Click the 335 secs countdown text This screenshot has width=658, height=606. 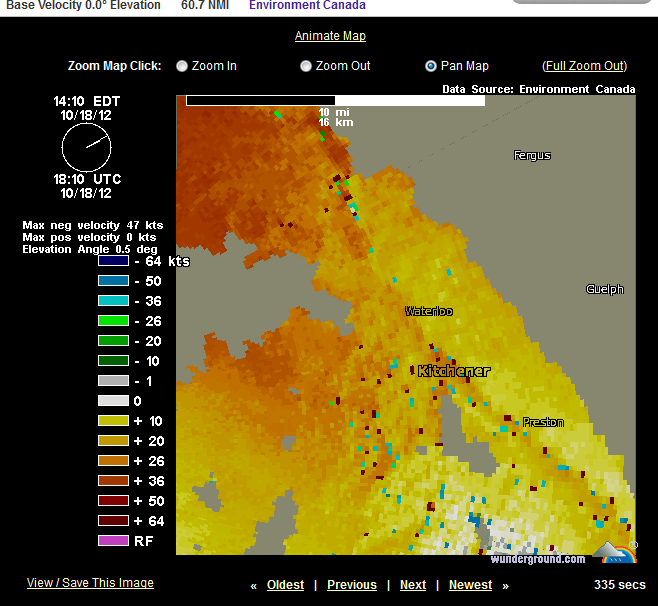[619, 585]
